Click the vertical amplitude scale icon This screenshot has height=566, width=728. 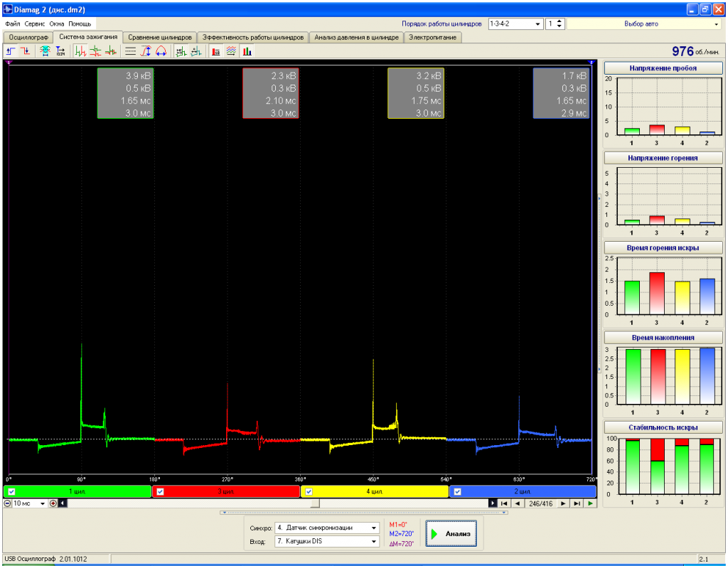coord(146,51)
